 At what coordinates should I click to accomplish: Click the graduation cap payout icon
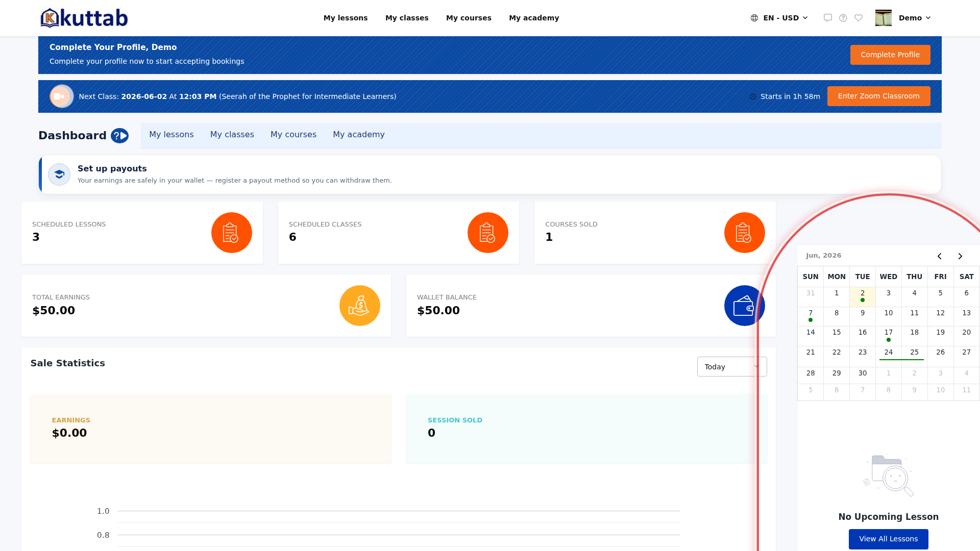coord(59,174)
